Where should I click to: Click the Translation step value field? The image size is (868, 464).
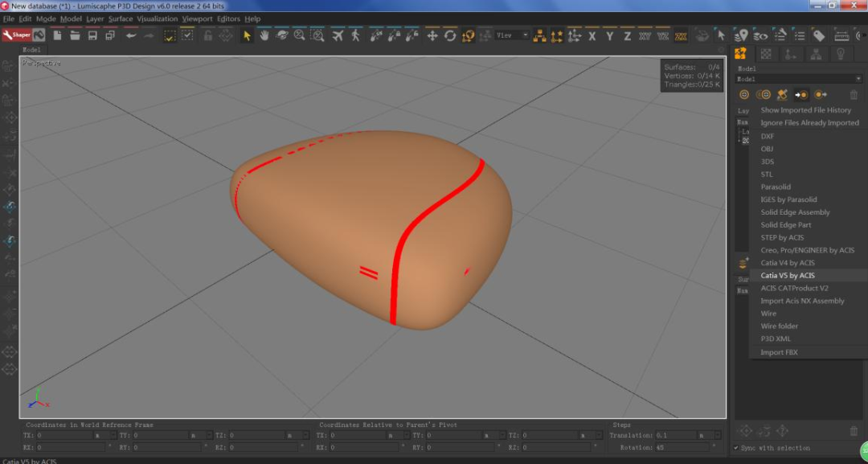pyautogui.click(x=676, y=436)
